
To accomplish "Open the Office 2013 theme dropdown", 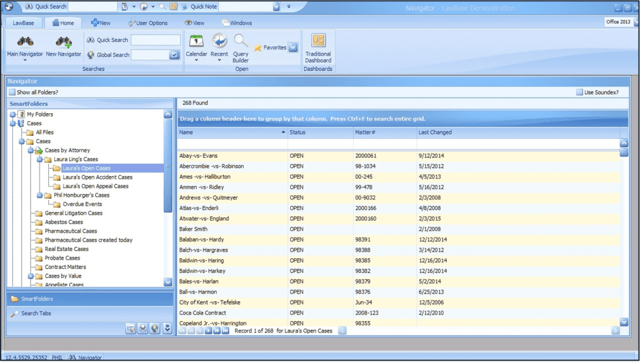I will (619, 22).
